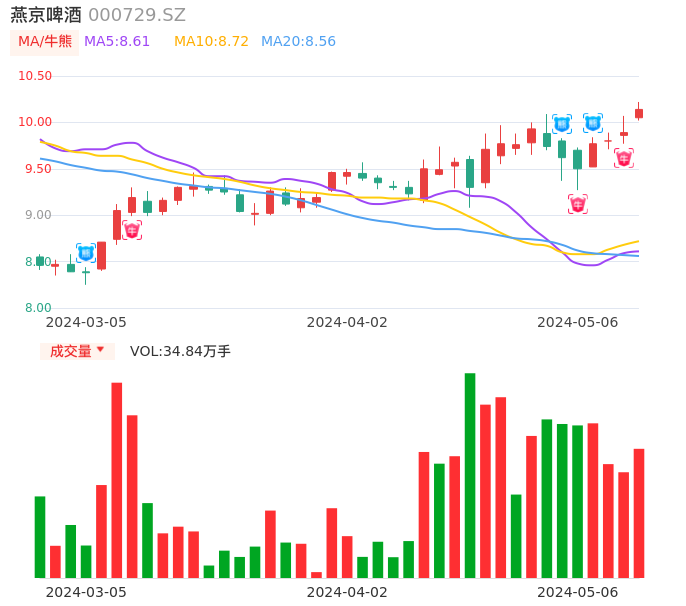The height and width of the screenshot is (606, 686).
Task: Click the 10.50 price axis label
Action: 35,76
